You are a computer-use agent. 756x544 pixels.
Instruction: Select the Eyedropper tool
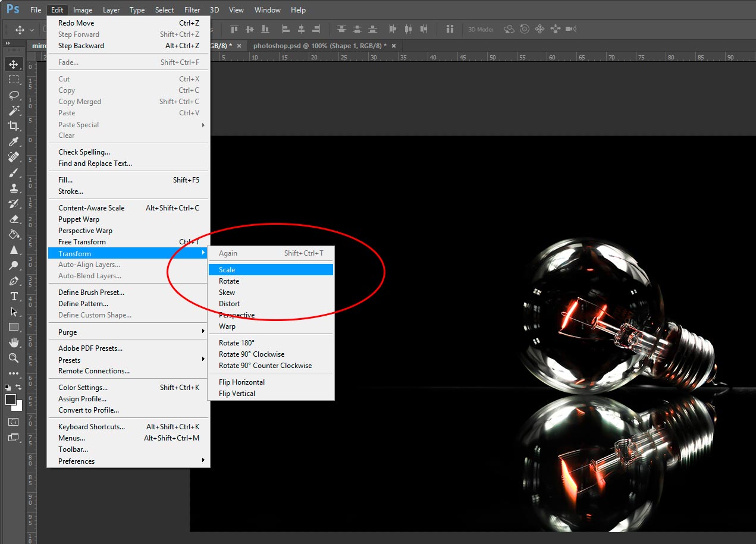[x=14, y=141]
